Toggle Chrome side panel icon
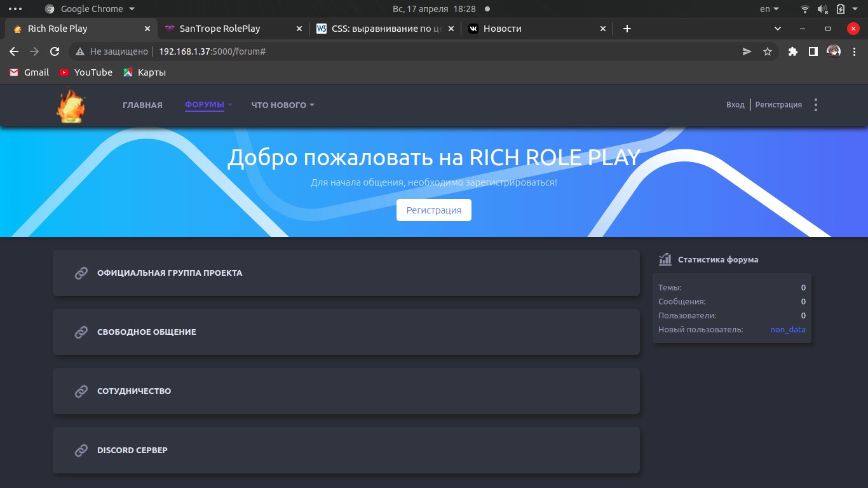The width and height of the screenshot is (868, 488). tap(813, 51)
